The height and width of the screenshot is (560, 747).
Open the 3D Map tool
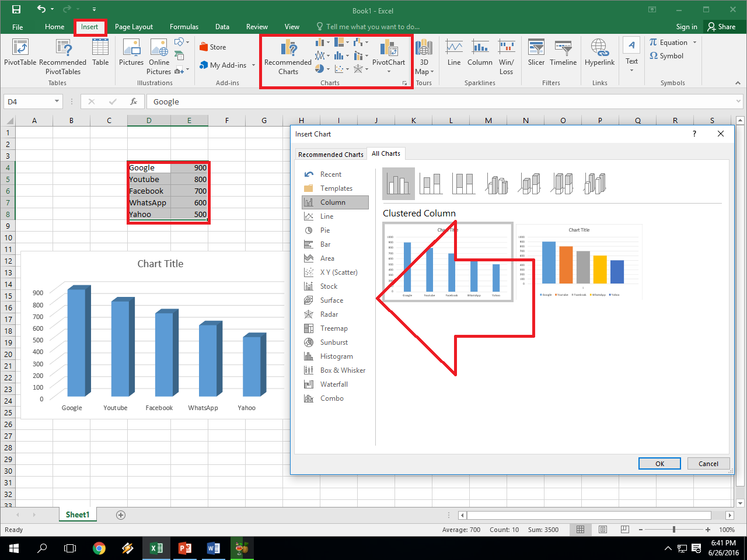424,57
